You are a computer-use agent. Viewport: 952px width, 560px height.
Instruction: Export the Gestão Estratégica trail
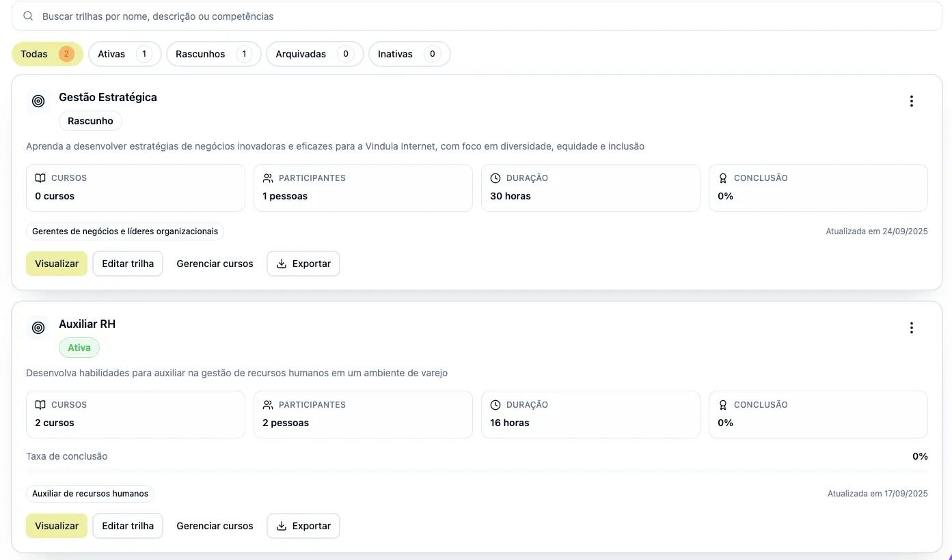tap(303, 264)
